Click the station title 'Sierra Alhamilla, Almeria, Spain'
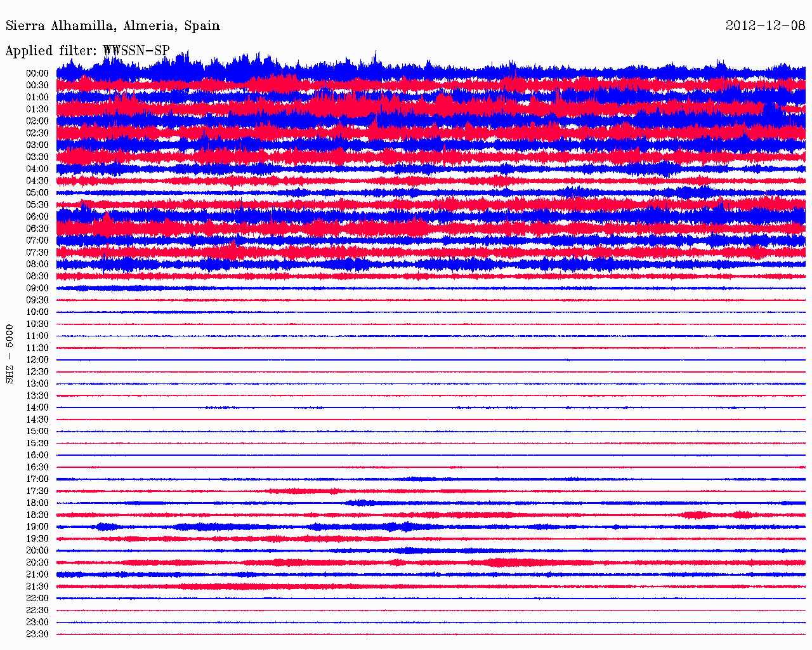 [x=113, y=26]
